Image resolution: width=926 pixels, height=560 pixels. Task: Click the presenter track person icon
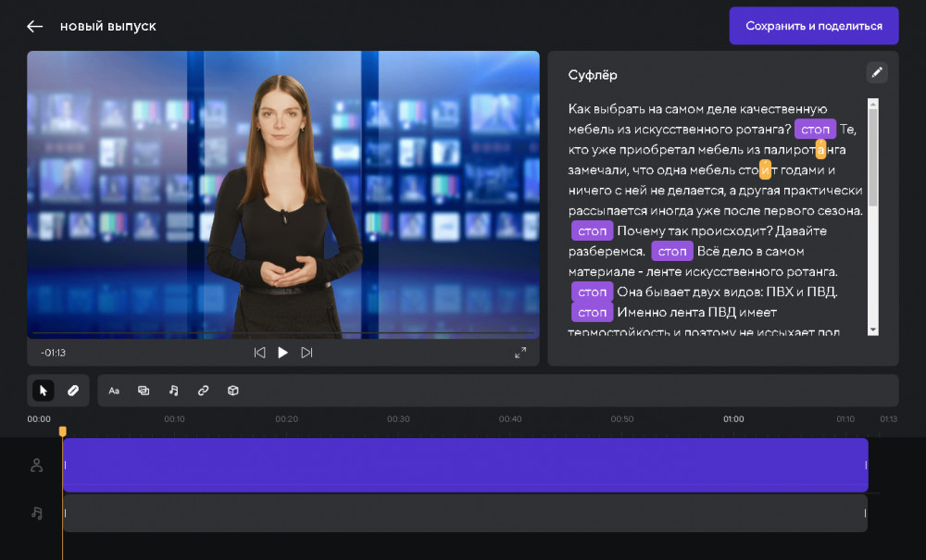pos(37,466)
